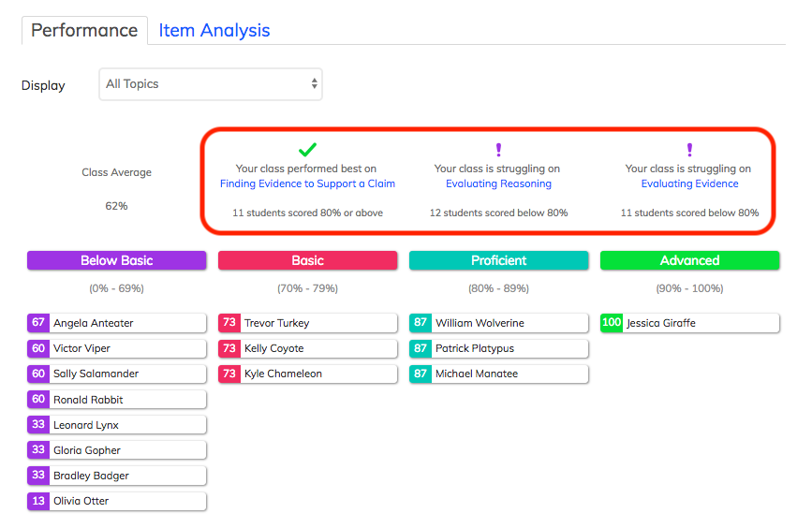Viewport: 812px width, 528px height.
Task: Click the purple exclamation above Evaluating Reasoning
Action: (x=498, y=150)
